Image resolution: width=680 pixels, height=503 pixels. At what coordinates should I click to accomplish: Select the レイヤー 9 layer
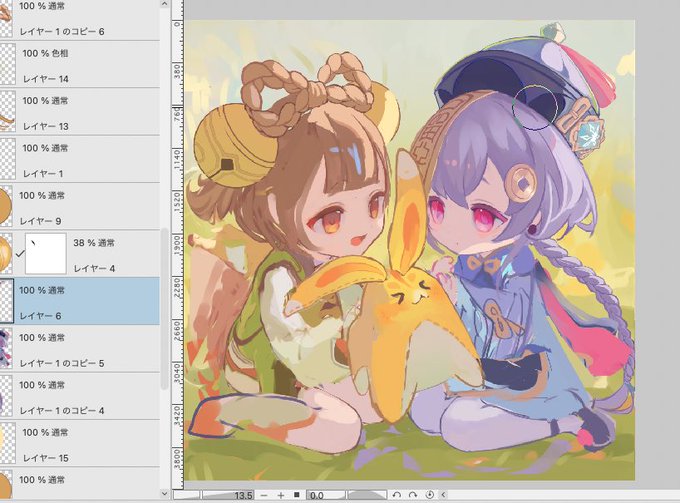click(x=80, y=206)
